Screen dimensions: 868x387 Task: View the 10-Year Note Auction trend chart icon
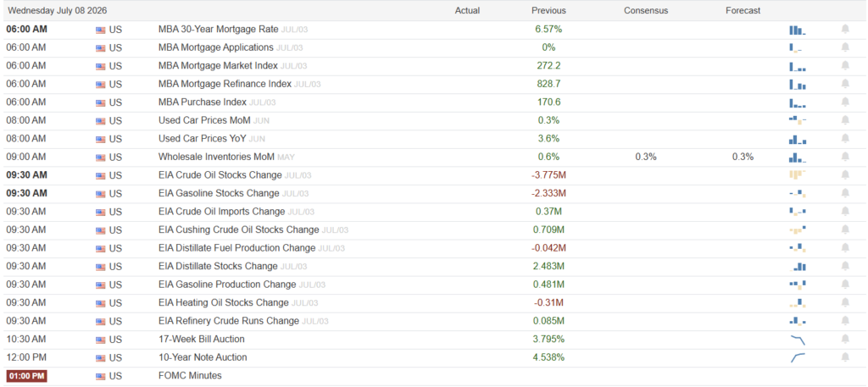click(x=797, y=357)
